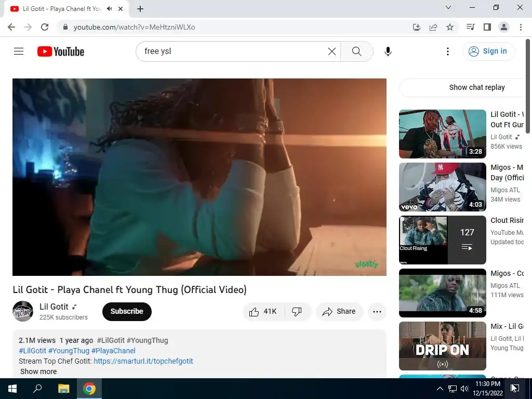Like the video with thumbs up
The height and width of the screenshot is (399, 532).
point(263,312)
